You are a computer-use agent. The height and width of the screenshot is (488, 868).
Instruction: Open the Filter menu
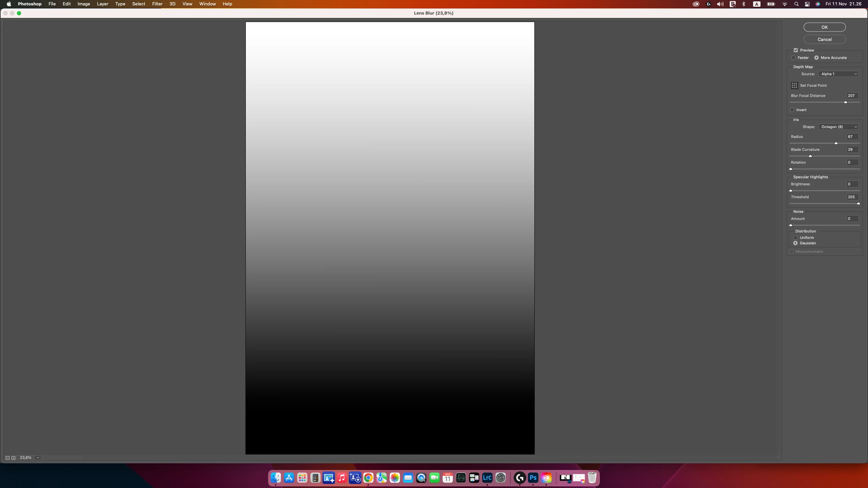pyautogui.click(x=157, y=4)
